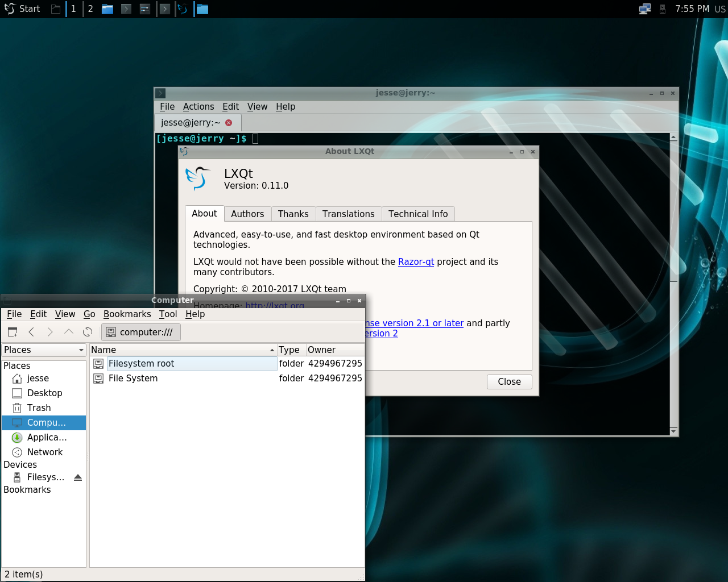Click the show desktop panel icon beside Start

(56, 9)
